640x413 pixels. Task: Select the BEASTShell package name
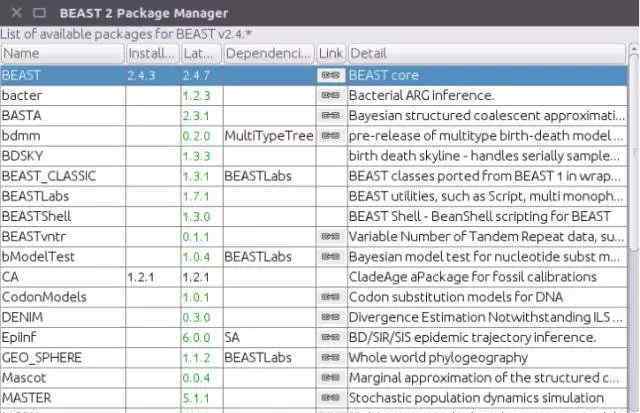36,216
